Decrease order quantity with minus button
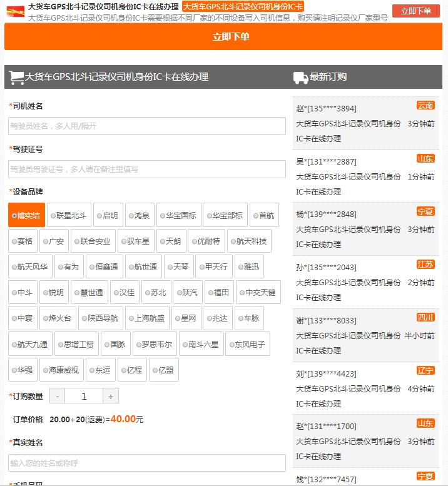This screenshot has height=486, width=448. pos(57,396)
